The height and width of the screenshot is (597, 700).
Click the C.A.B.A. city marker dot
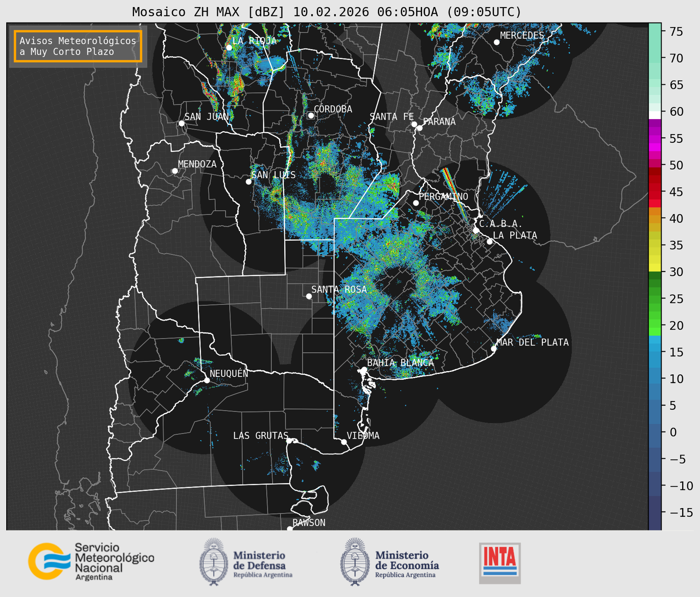[x=476, y=230]
